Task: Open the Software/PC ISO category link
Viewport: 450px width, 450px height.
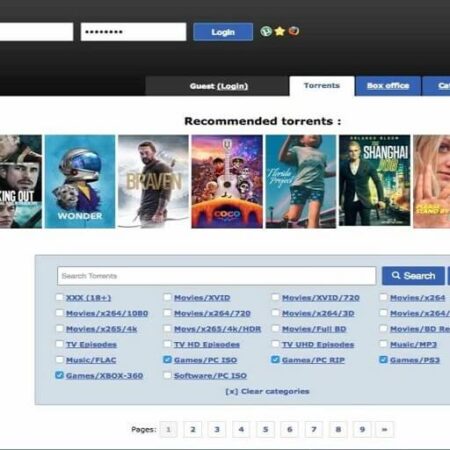Action: 210,376
